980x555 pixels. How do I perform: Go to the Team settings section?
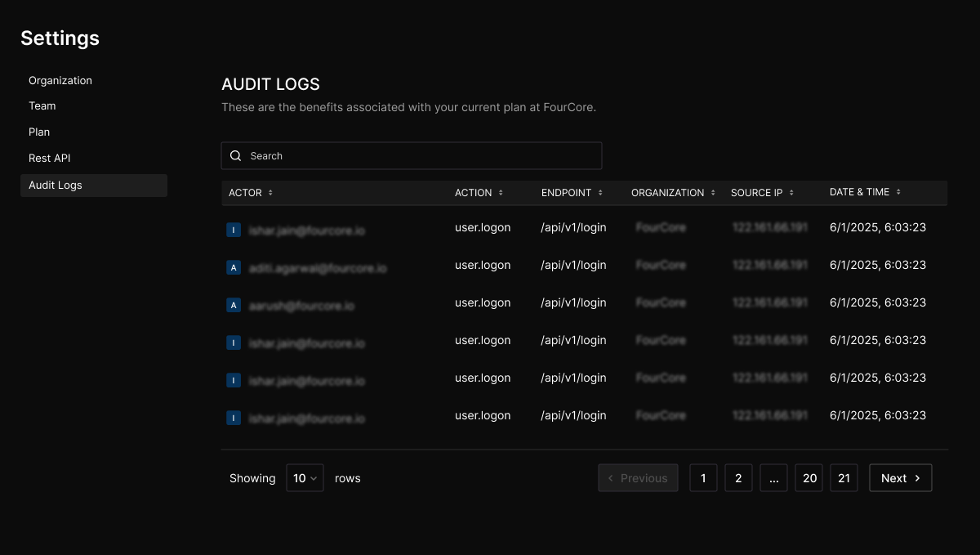[42, 105]
